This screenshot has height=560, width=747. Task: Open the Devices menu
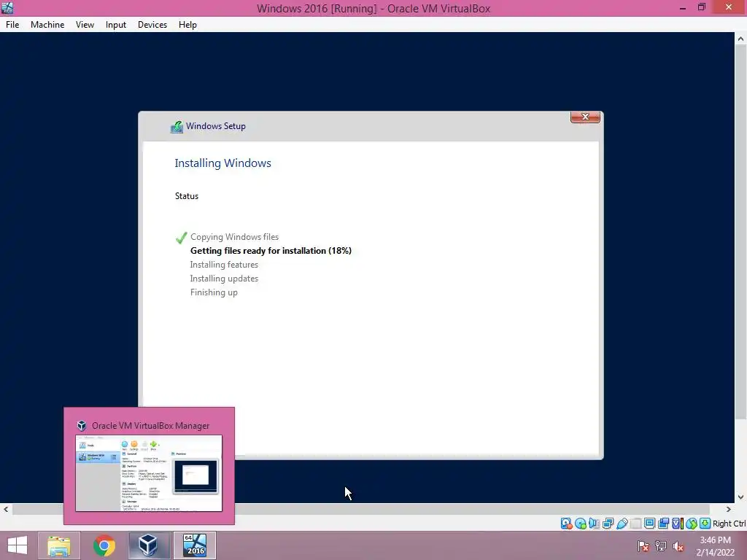point(152,25)
